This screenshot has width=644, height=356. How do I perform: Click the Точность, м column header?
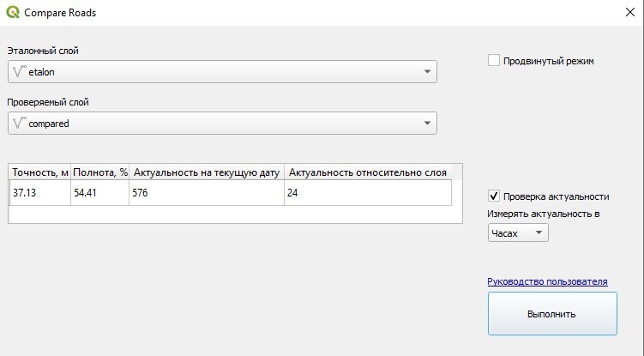click(x=39, y=172)
